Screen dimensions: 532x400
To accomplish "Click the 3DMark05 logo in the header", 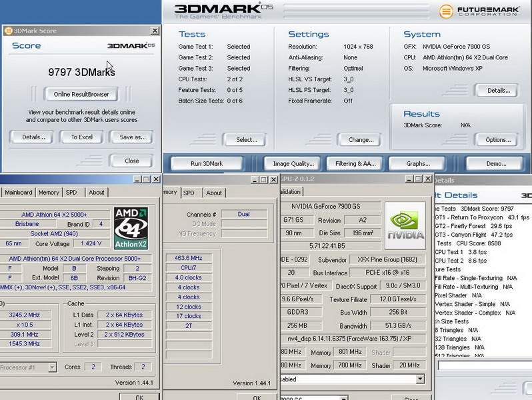I will tap(223, 11).
